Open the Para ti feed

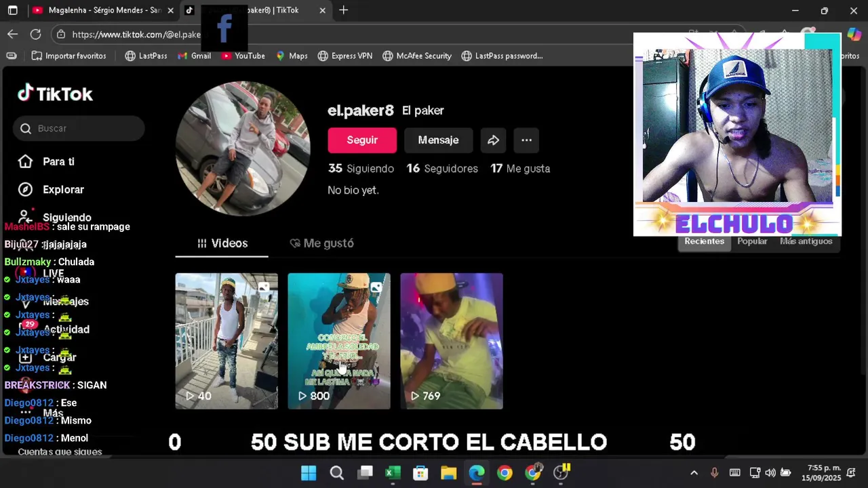pos(58,161)
